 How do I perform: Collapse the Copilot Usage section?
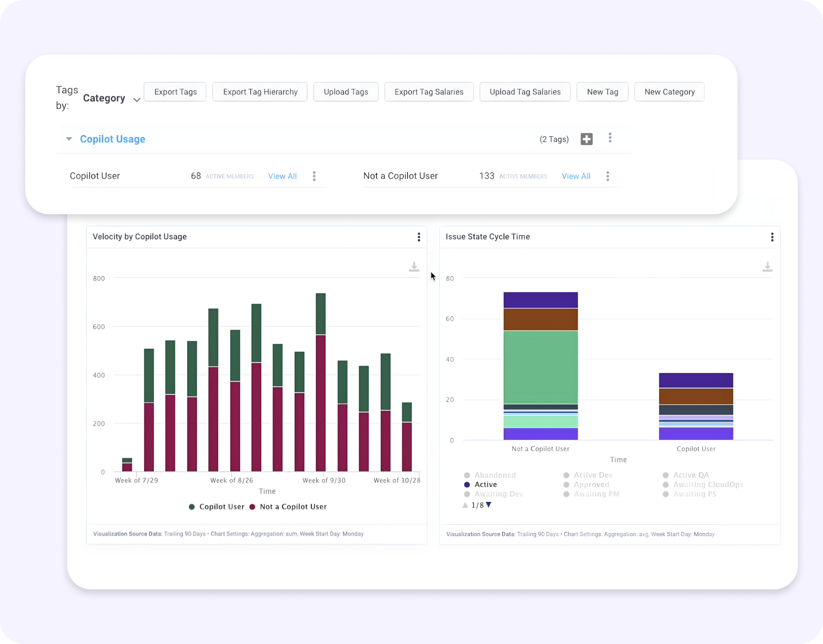point(69,139)
